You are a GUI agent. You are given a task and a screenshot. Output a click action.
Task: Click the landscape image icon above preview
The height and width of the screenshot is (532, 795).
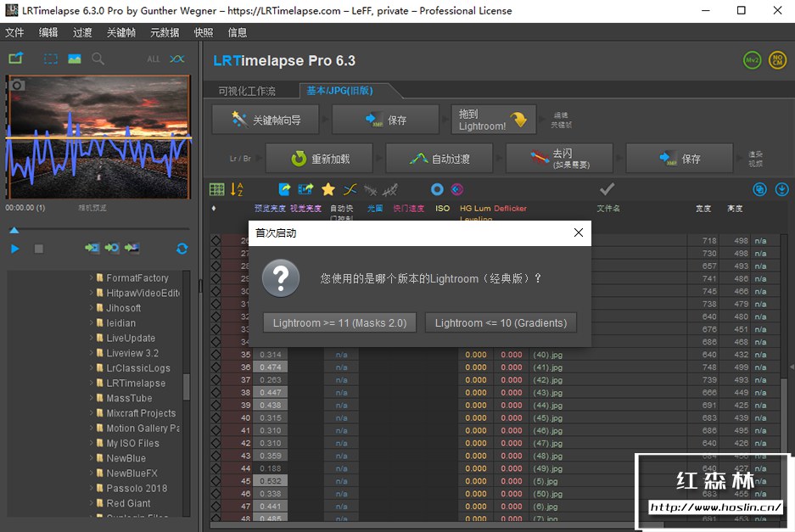tap(75, 59)
